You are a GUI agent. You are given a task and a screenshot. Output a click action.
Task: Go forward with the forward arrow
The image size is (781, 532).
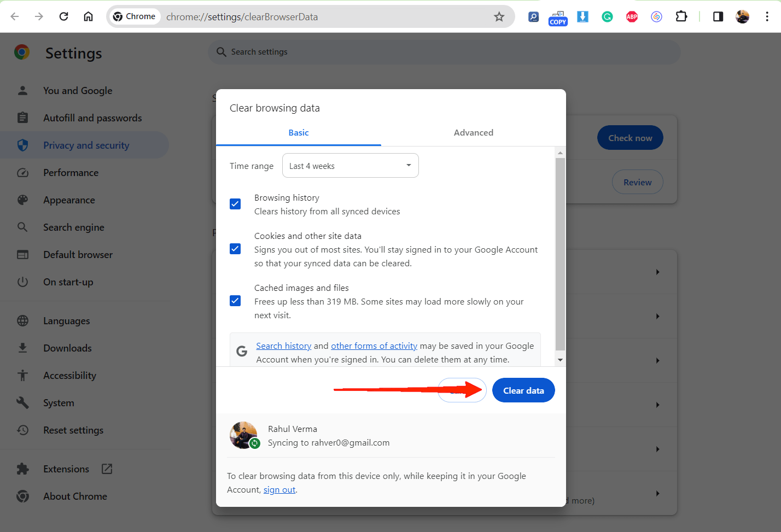39,16
